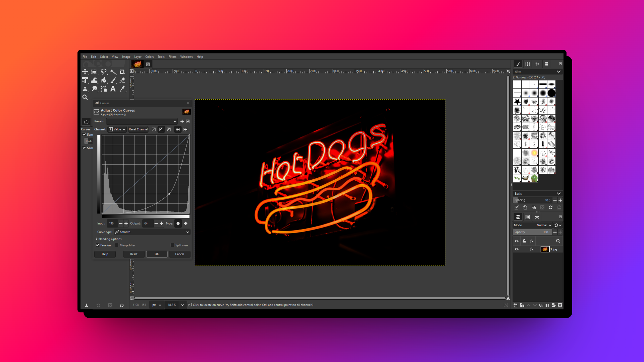644x362 pixels.
Task: Hide the 3.jpg layer with eye icon
Action: click(x=517, y=249)
